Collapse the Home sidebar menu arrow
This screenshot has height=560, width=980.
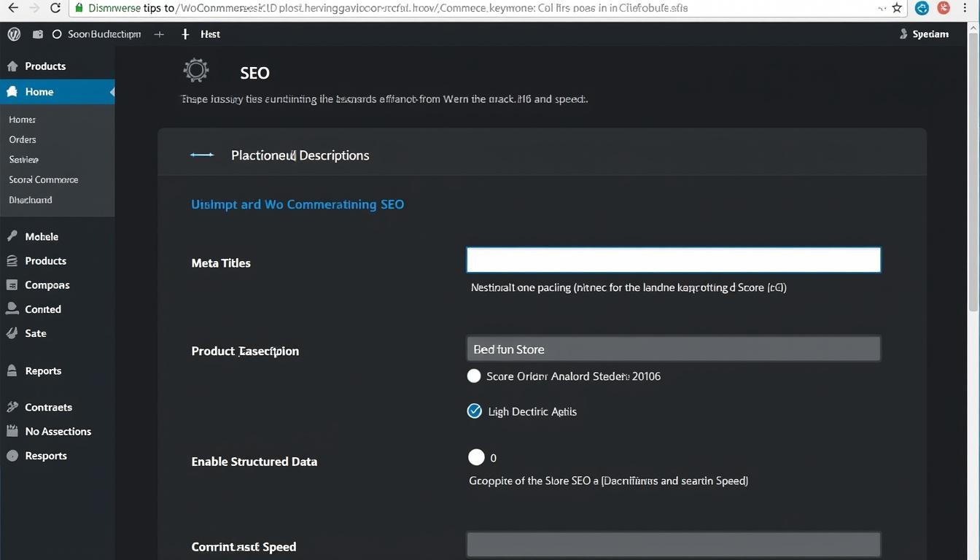pyautogui.click(x=112, y=92)
